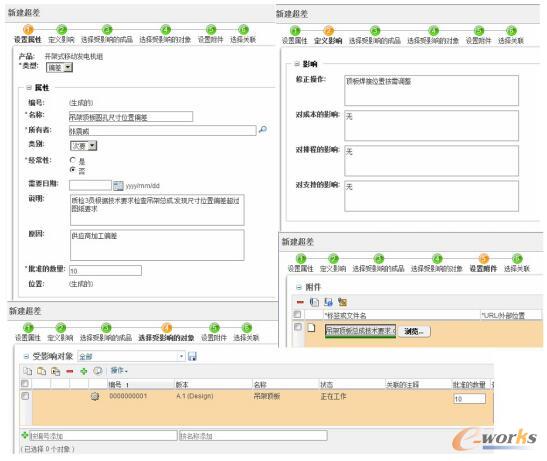Click orange step 5 circle above 设置附件
The image size is (547, 461).
[x=484, y=259]
